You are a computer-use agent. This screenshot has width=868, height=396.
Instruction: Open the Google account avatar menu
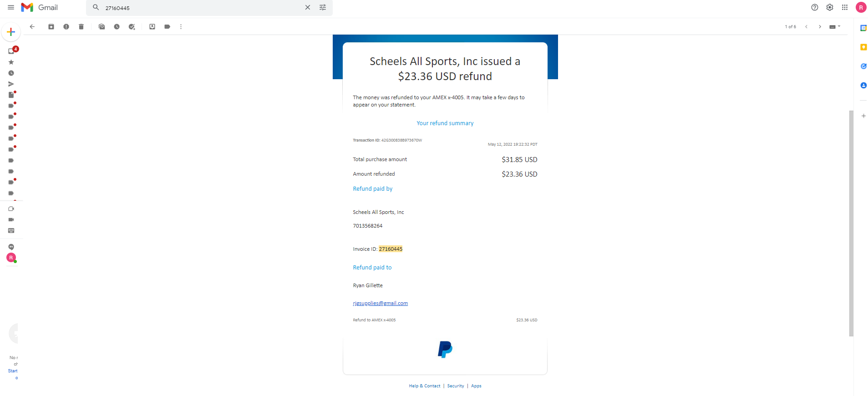pos(861,7)
